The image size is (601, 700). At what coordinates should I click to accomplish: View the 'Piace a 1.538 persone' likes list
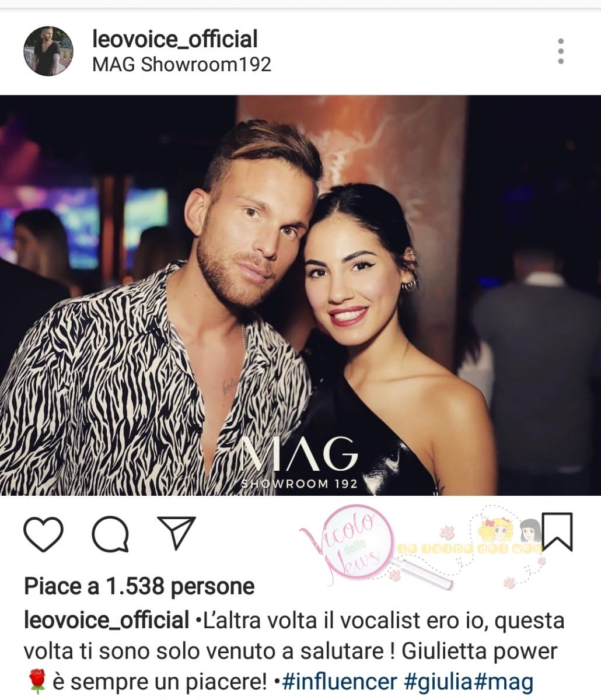pos(139,586)
